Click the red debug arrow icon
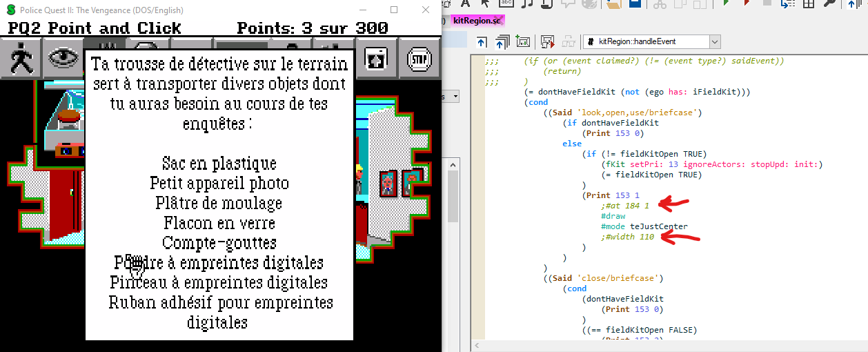Screen dimensions: 868x352 point(747,4)
